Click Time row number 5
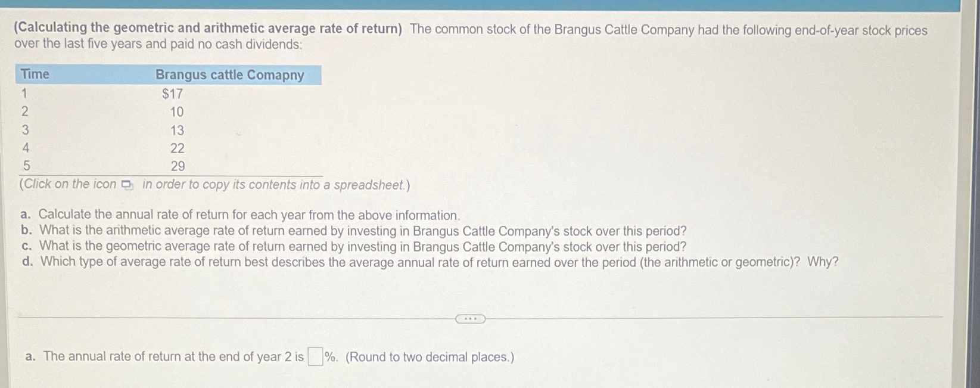Image resolution: width=980 pixels, height=388 pixels. click(x=27, y=166)
